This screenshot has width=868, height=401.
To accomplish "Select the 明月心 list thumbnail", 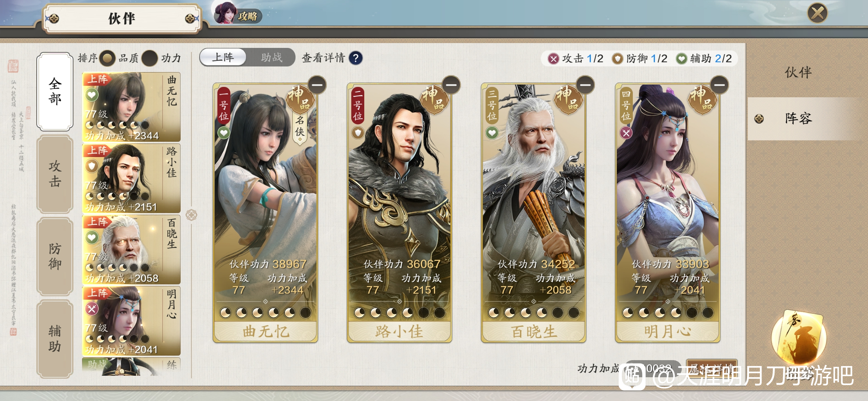I will [131, 321].
